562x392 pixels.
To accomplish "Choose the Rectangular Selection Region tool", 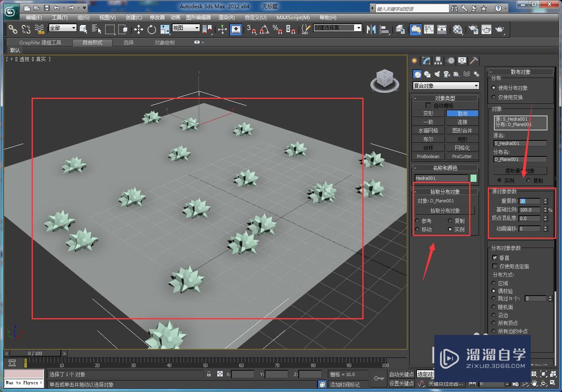I will (110, 29).
